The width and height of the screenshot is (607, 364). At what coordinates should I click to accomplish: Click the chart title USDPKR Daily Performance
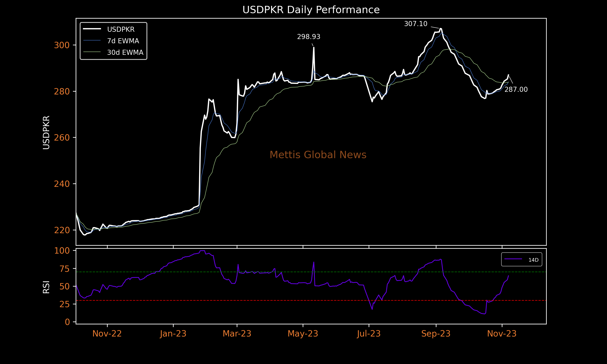311,10
